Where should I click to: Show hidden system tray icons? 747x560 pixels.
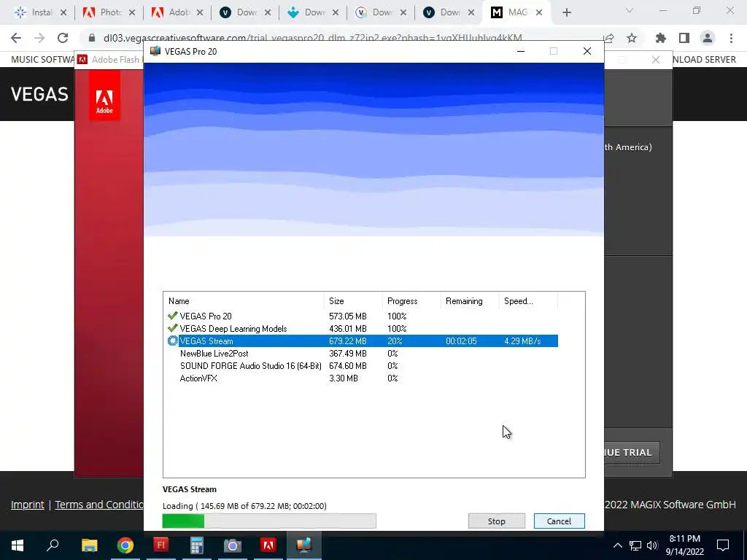[x=617, y=545]
